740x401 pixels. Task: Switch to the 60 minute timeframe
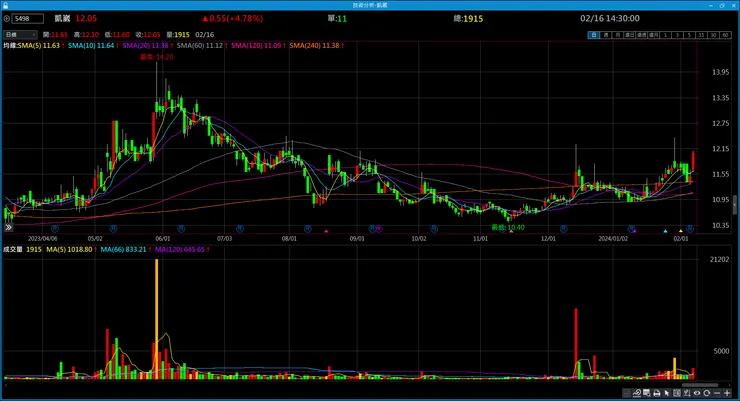point(725,35)
